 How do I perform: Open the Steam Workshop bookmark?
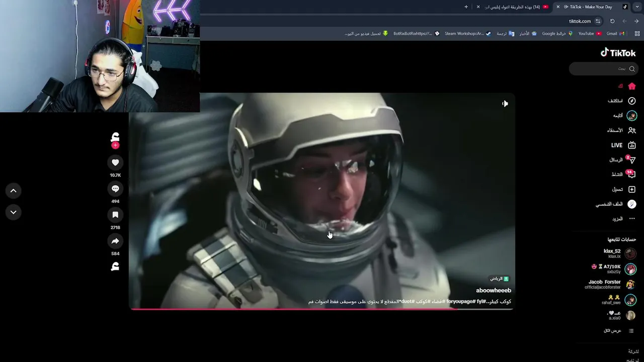468,34
